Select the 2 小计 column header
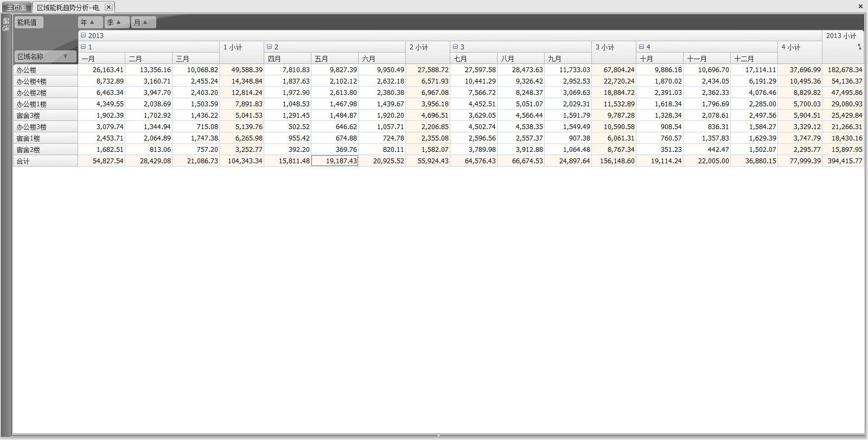This screenshot has width=868, height=440. pos(427,53)
